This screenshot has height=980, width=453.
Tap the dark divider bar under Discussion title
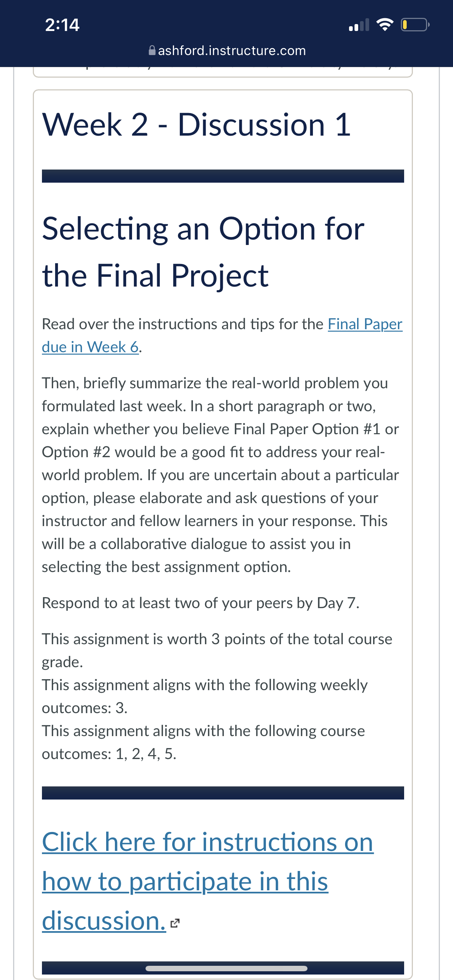tap(223, 176)
